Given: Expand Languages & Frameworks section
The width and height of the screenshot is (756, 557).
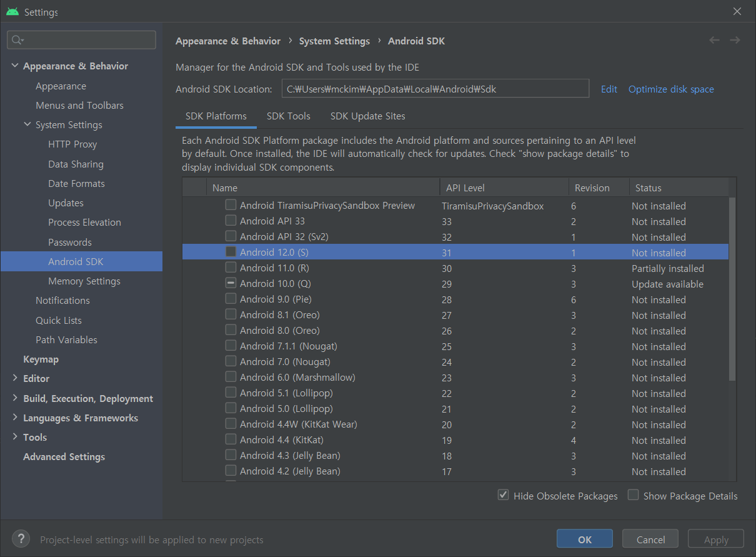Looking at the screenshot, I should 15,418.
